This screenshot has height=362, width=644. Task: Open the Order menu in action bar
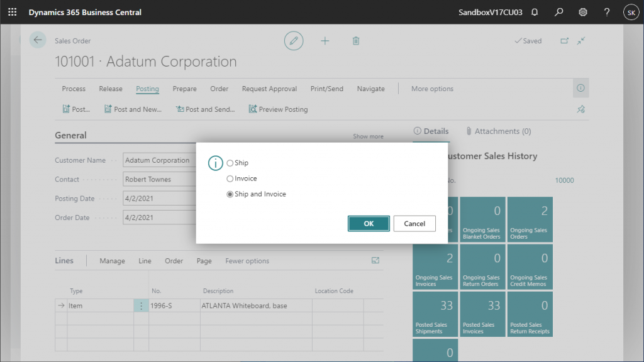click(x=219, y=89)
